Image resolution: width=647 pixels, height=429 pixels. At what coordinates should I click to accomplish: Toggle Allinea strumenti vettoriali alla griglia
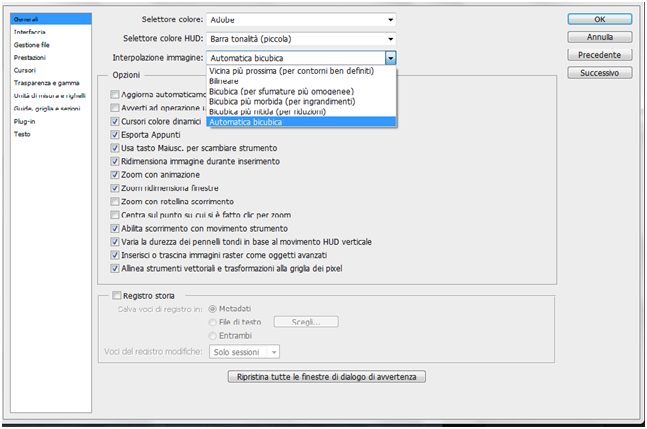[x=115, y=269]
